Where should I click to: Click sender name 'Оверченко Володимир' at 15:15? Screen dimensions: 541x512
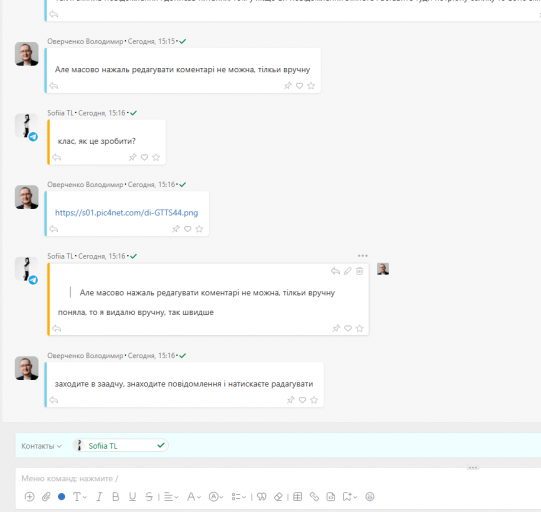coord(85,41)
